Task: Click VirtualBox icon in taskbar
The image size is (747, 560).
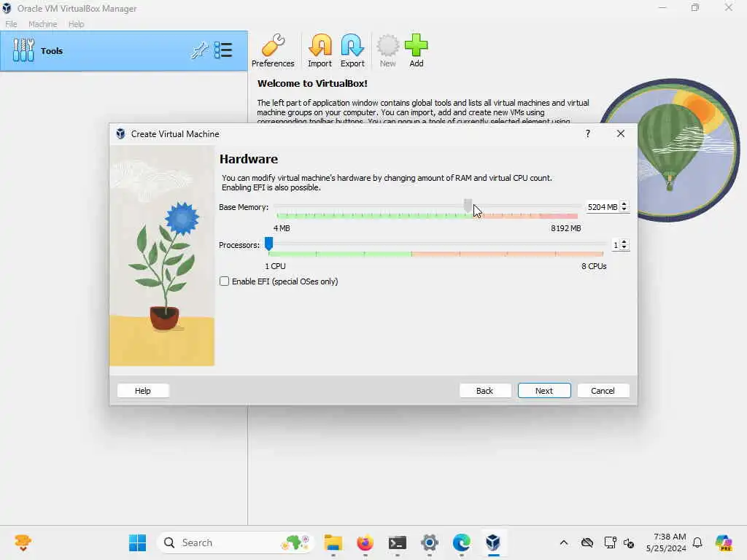Action: point(493,542)
